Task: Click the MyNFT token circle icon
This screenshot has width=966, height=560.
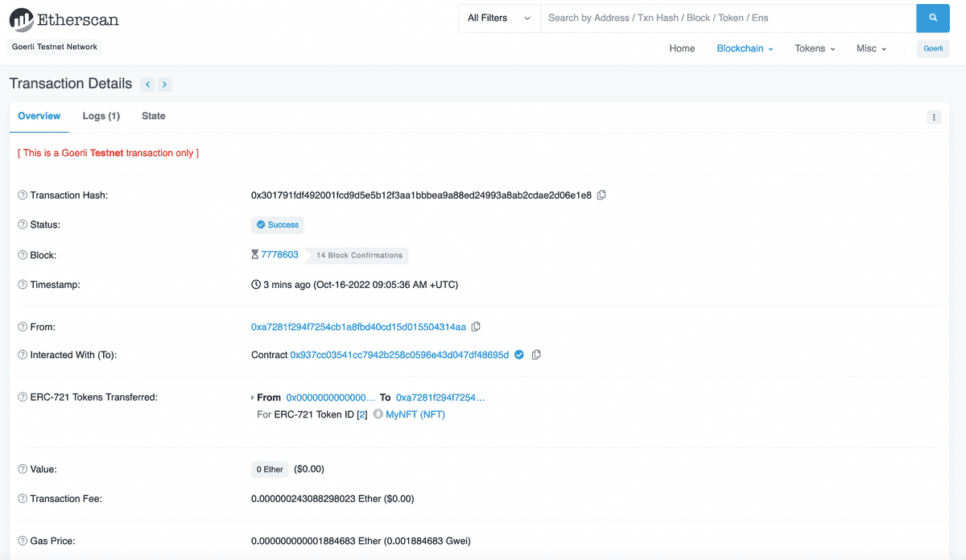Action: click(x=378, y=414)
